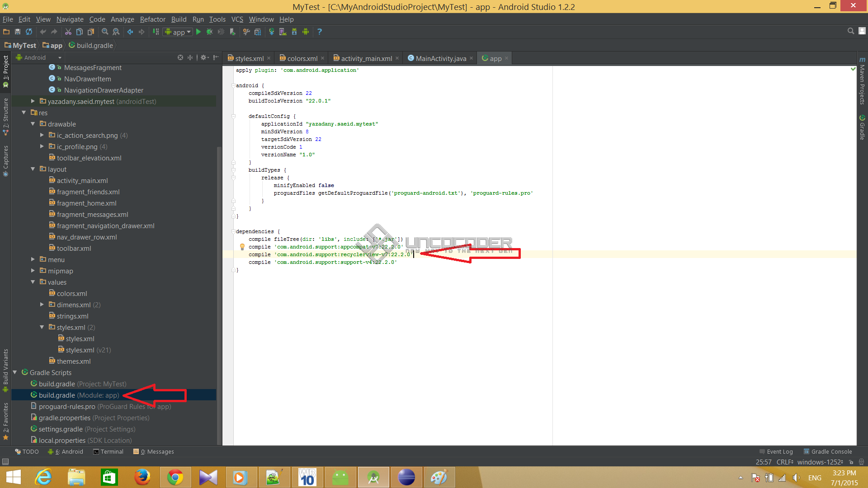
Task: Open the app run configuration dropdown
Action: [x=178, y=32]
